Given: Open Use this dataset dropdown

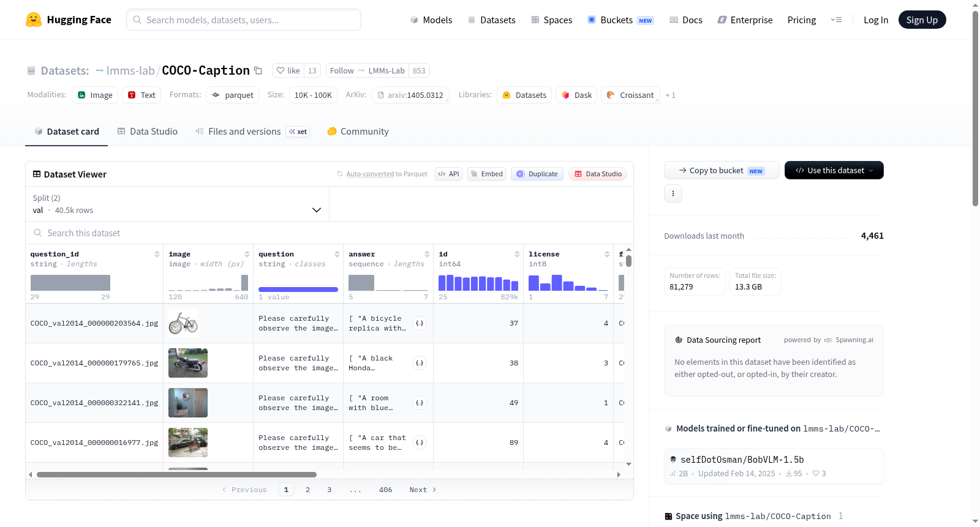Looking at the screenshot, I should point(834,170).
